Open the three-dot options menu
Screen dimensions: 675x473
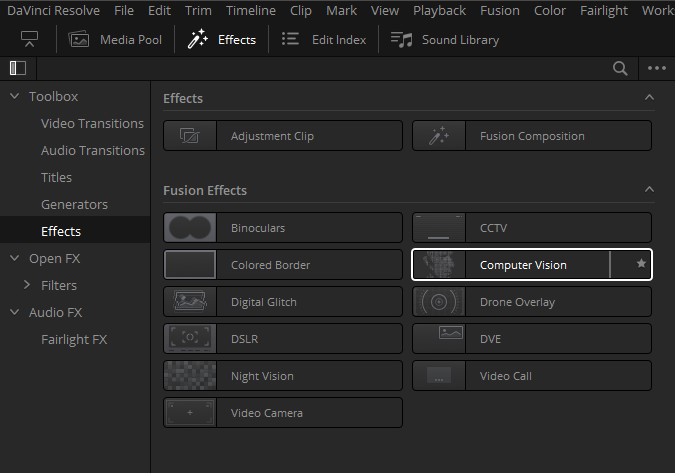656,68
